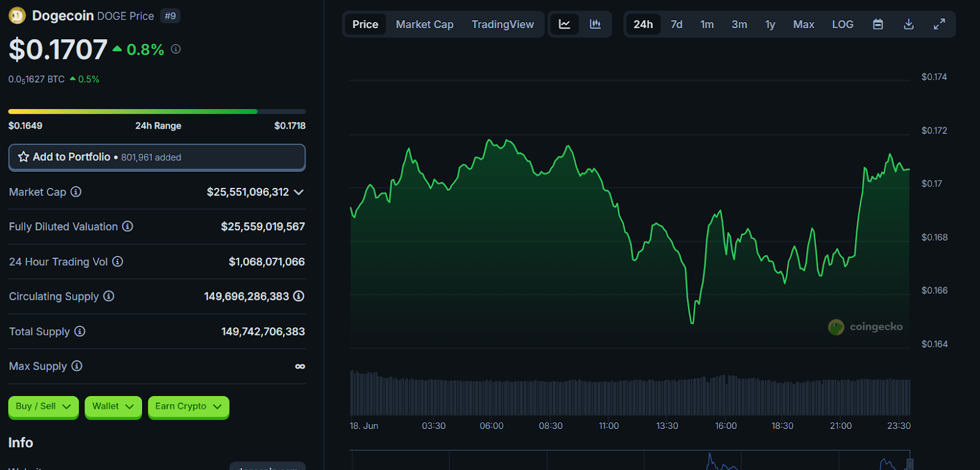The height and width of the screenshot is (470, 980).
Task: Expand chart to fullscreen
Action: click(x=939, y=24)
